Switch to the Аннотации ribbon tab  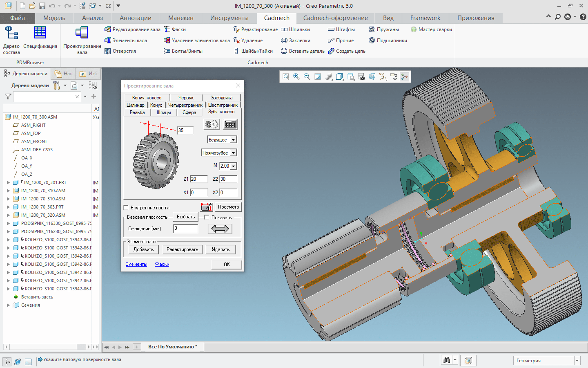[x=135, y=18]
